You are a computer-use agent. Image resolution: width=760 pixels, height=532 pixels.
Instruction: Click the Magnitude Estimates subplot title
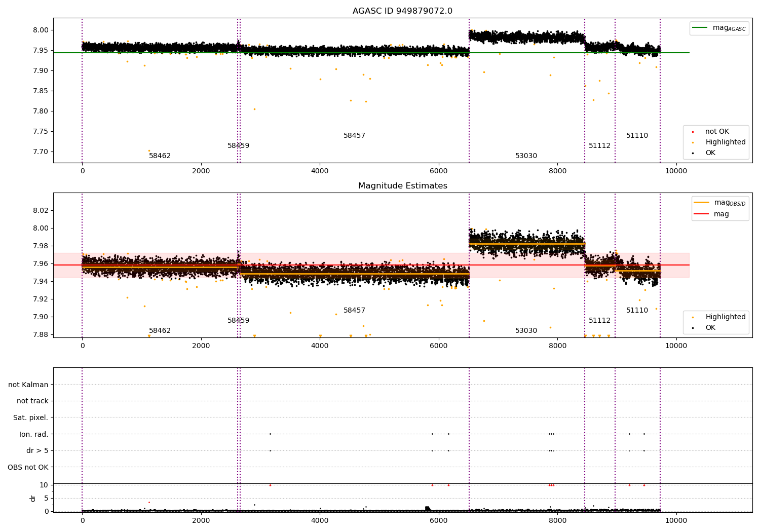coord(402,186)
